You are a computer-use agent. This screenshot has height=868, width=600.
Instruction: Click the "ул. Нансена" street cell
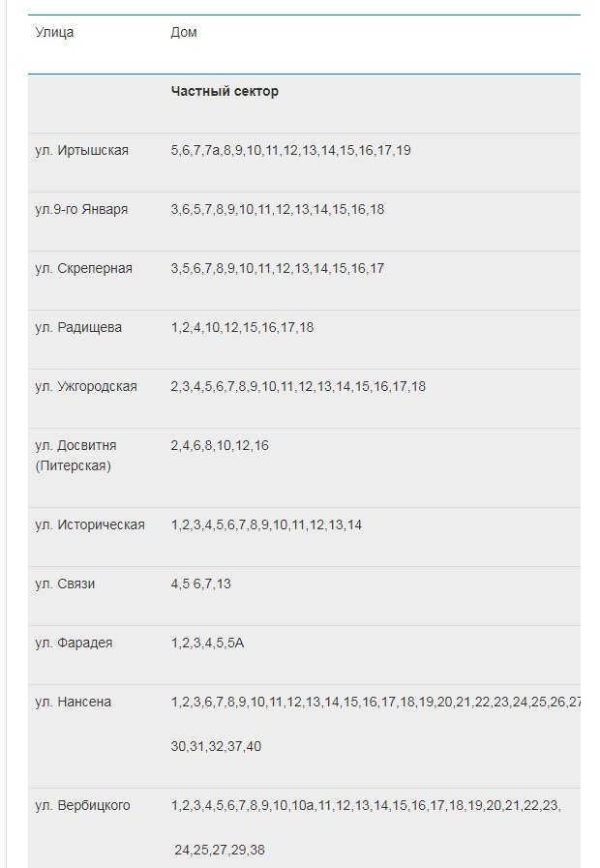(x=73, y=702)
